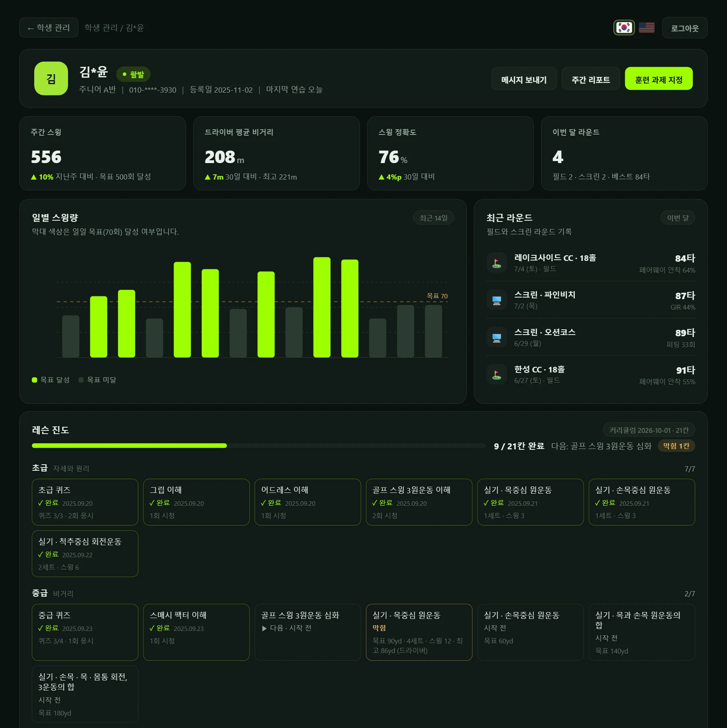This screenshot has width=727, height=728.
Task: Click 스크린 · 오션코스 screen icon
Action: click(497, 337)
